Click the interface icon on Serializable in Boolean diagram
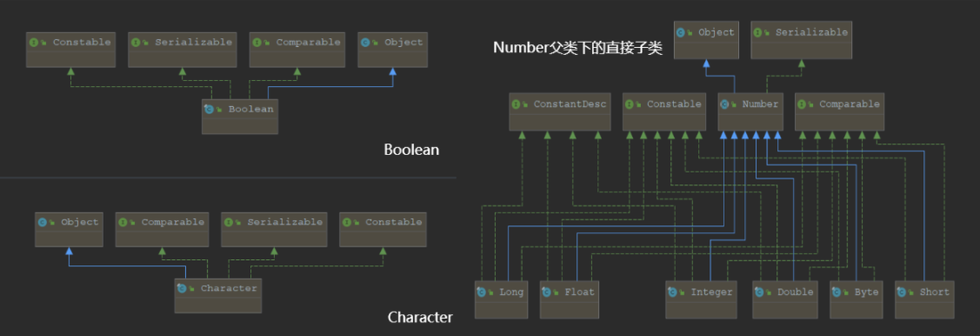Image resolution: width=980 pixels, height=336 pixels. 137,43
